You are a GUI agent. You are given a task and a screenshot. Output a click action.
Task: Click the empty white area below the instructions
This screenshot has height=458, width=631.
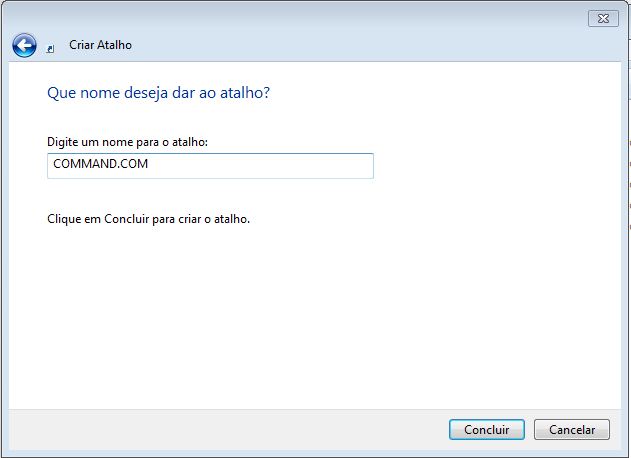pos(314,318)
